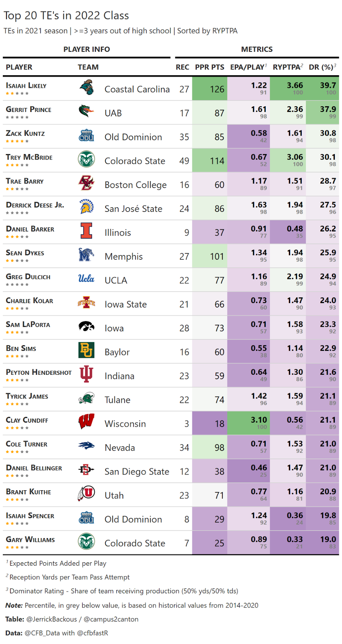Click the UCLA script logo
This screenshot has height=644, width=342.
pyautogui.click(x=86, y=279)
